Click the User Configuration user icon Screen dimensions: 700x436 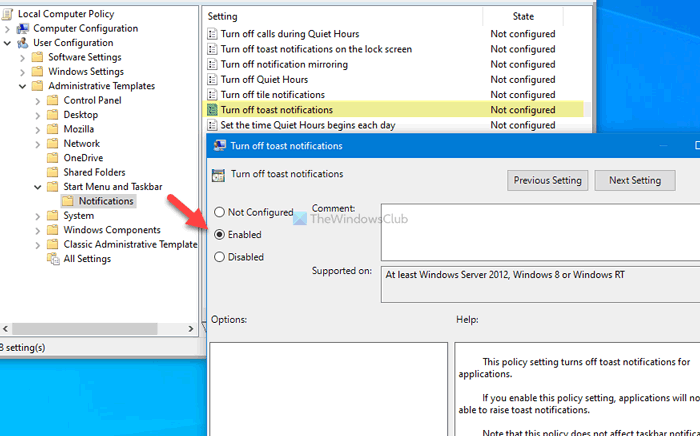22,43
